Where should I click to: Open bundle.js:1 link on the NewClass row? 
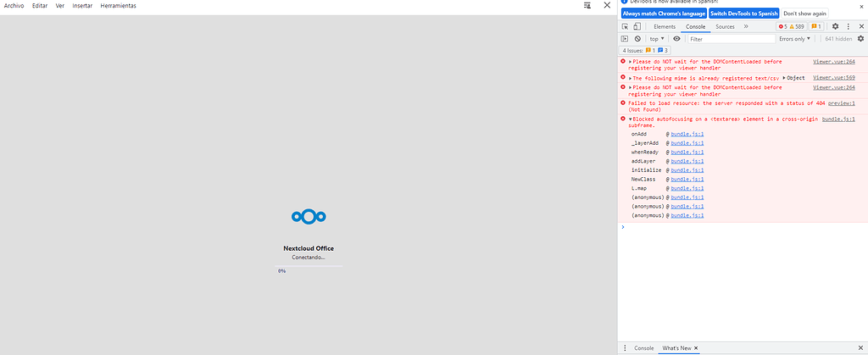point(687,179)
